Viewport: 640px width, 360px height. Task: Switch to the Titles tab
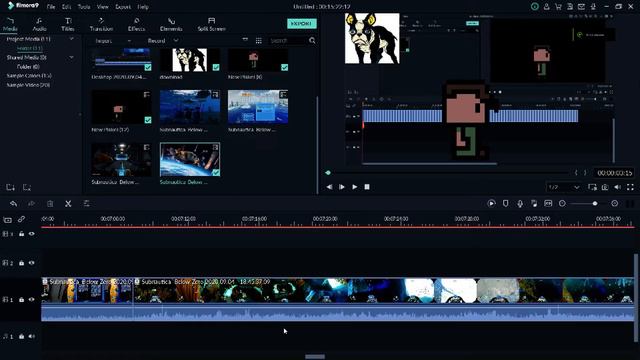pos(68,24)
